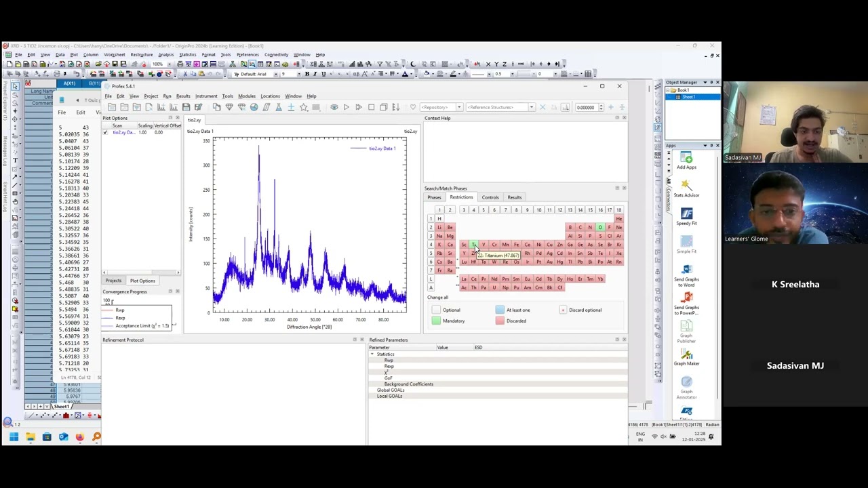
Task: Click the eye icon in Profex toolbar
Action: 334,107
